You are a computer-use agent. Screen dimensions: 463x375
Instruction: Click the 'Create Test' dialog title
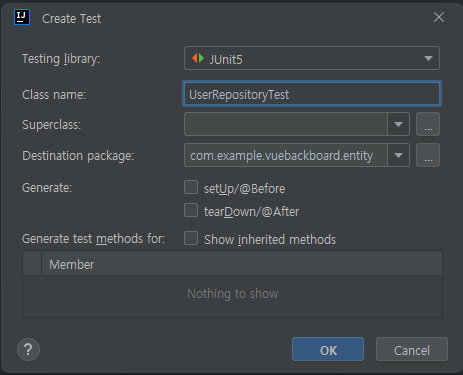[71, 19]
